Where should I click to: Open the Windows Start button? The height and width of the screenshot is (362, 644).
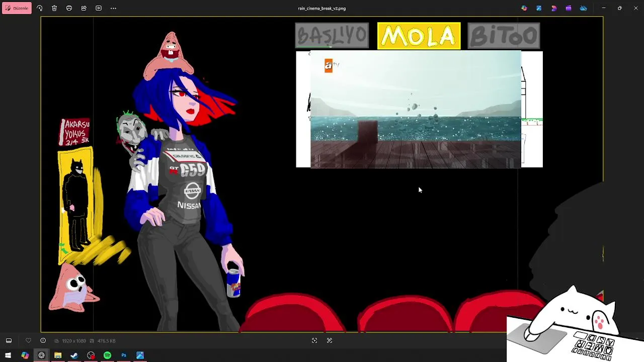click(8, 355)
